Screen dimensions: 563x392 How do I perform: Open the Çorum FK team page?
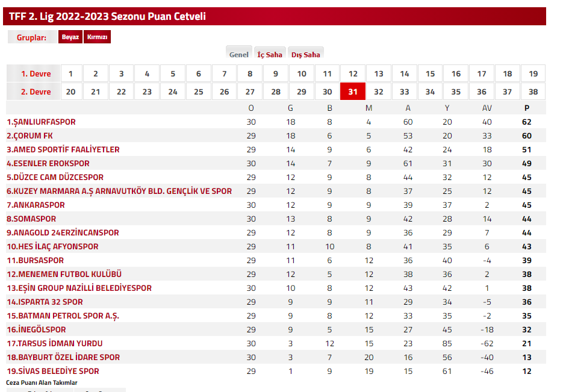[30, 135]
